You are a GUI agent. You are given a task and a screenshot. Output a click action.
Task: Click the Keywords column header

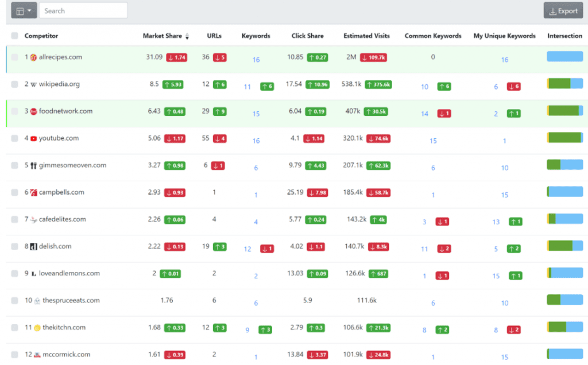click(256, 36)
